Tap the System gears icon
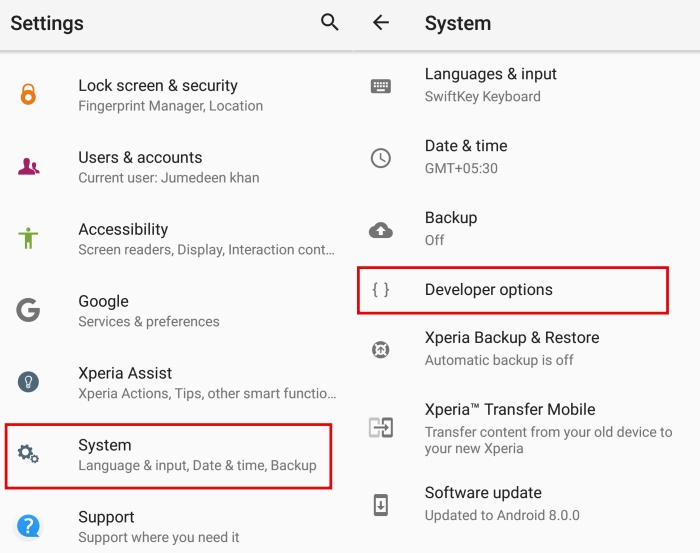 28,454
